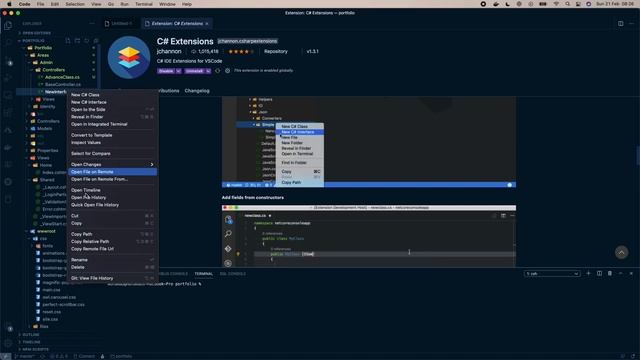640x360 pixels.
Task: Open the Apple menu
Action: click(x=9, y=4)
